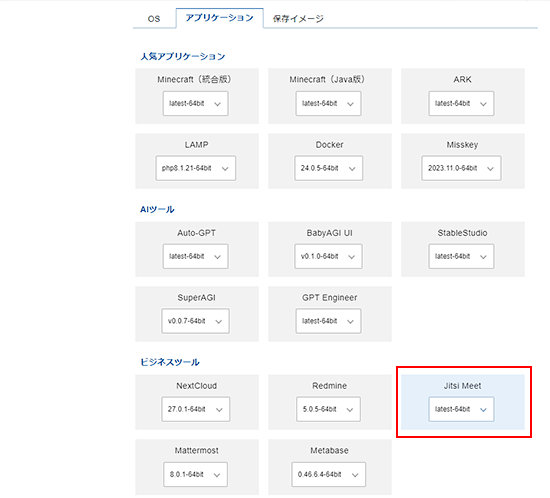Select the Redmine application title
Viewport: 550px width, 498px height.
pyautogui.click(x=329, y=386)
